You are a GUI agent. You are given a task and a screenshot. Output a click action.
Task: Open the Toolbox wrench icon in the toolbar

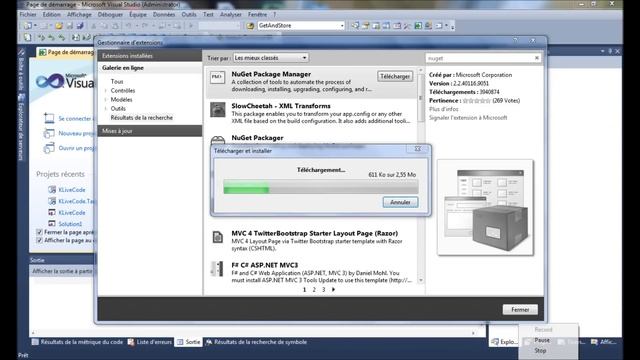[407, 26]
